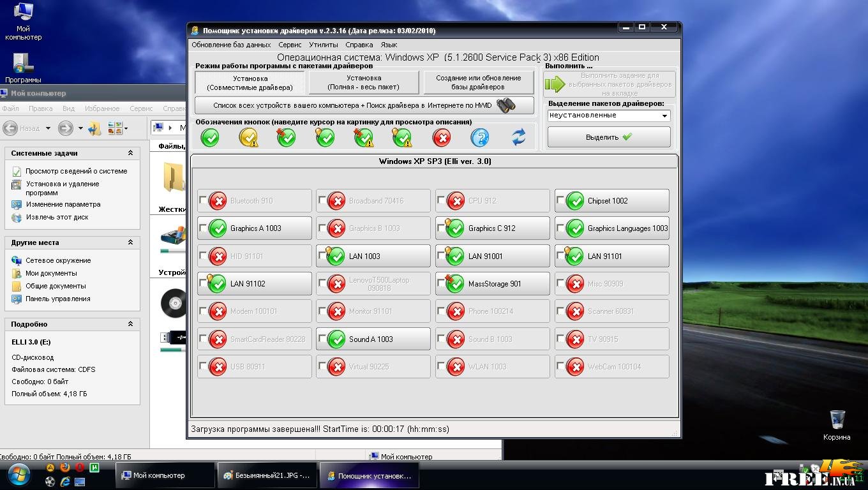Open My Computer desktop icon

click(x=23, y=21)
